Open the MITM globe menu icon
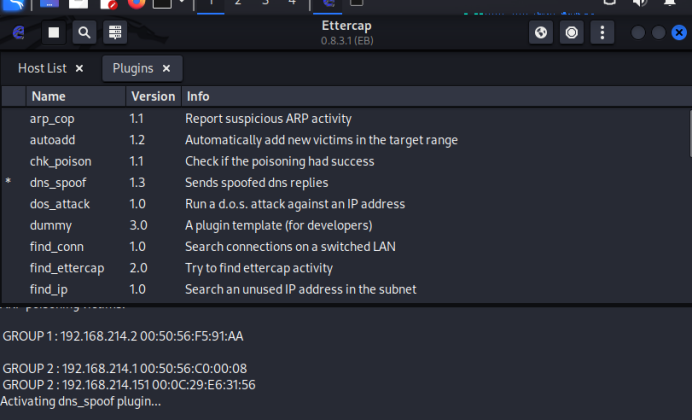The height and width of the screenshot is (420, 692). click(541, 33)
